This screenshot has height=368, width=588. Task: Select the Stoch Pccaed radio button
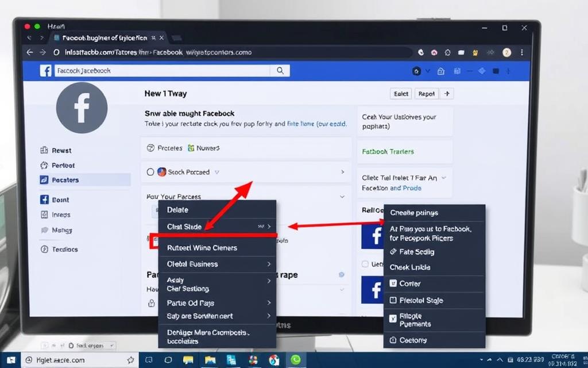click(150, 172)
